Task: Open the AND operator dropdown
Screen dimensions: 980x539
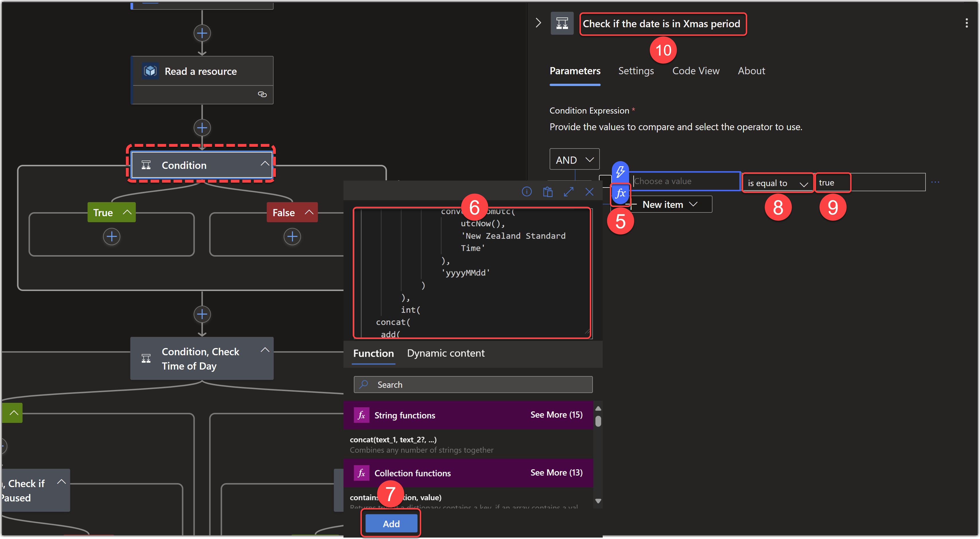Action: coord(574,159)
